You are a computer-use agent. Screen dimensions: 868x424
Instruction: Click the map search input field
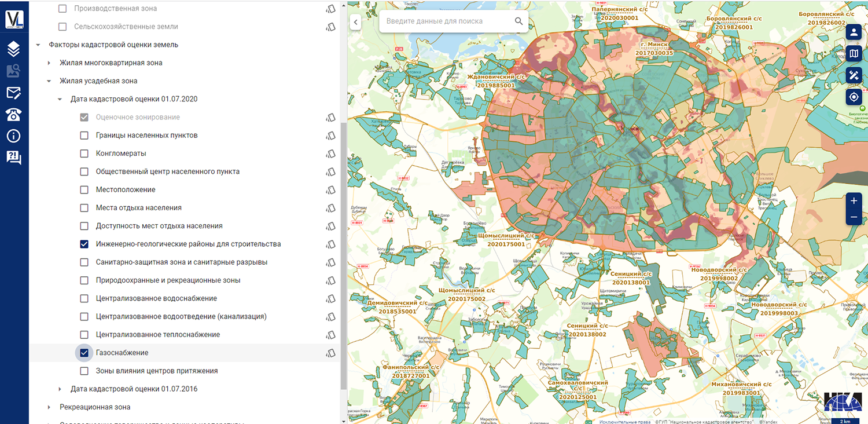(446, 21)
